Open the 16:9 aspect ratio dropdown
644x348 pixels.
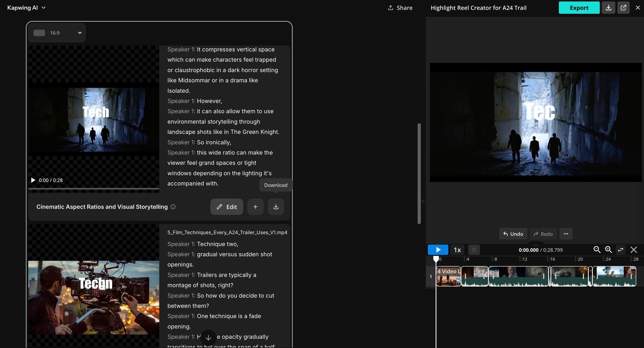[57, 33]
